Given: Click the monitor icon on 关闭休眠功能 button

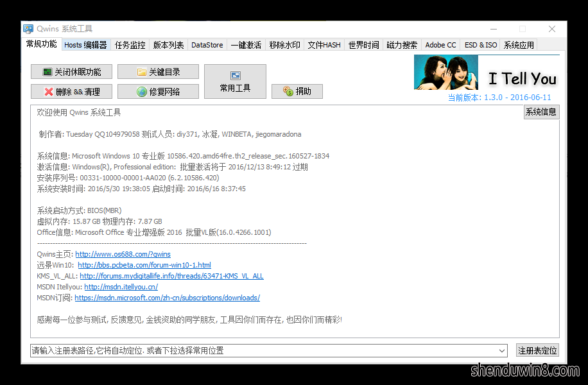Looking at the screenshot, I should (x=48, y=72).
